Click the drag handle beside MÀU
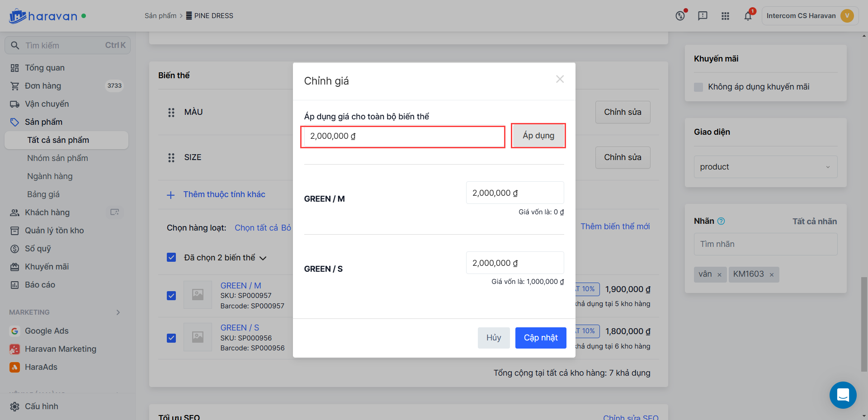868x420 pixels. pos(171,112)
